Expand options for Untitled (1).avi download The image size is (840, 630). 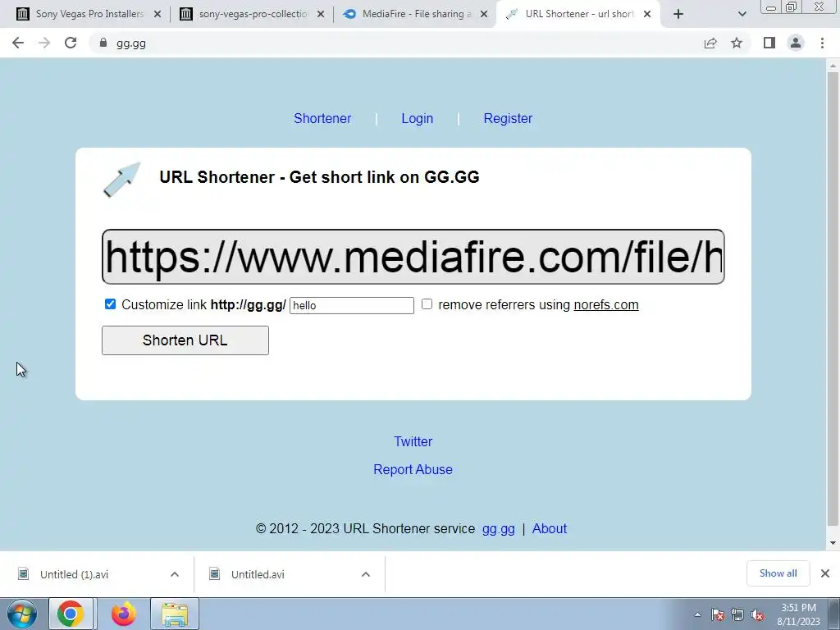(x=175, y=574)
